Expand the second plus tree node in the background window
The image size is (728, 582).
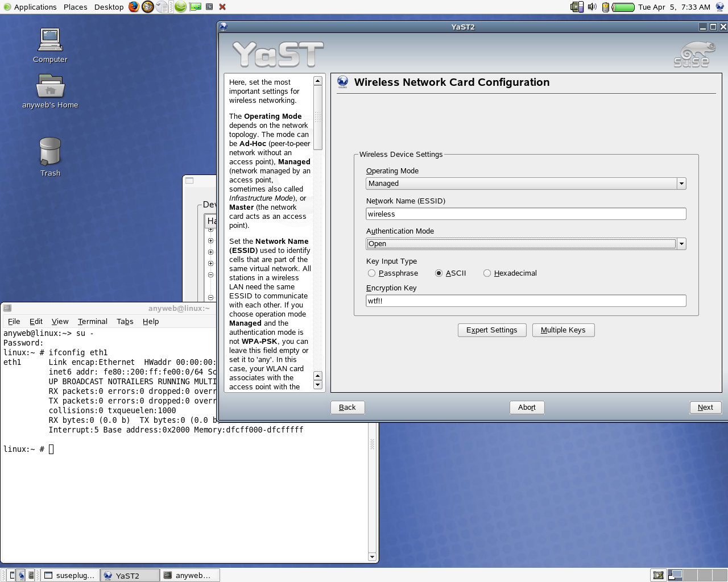[210, 241]
